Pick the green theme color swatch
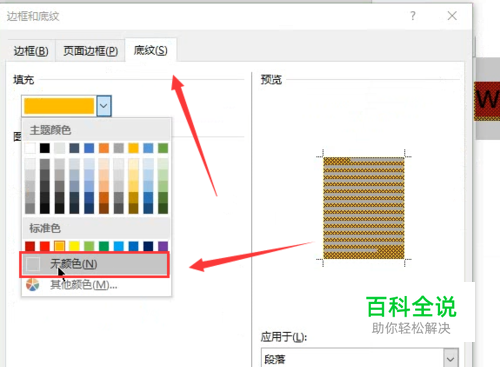 pos(163,148)
